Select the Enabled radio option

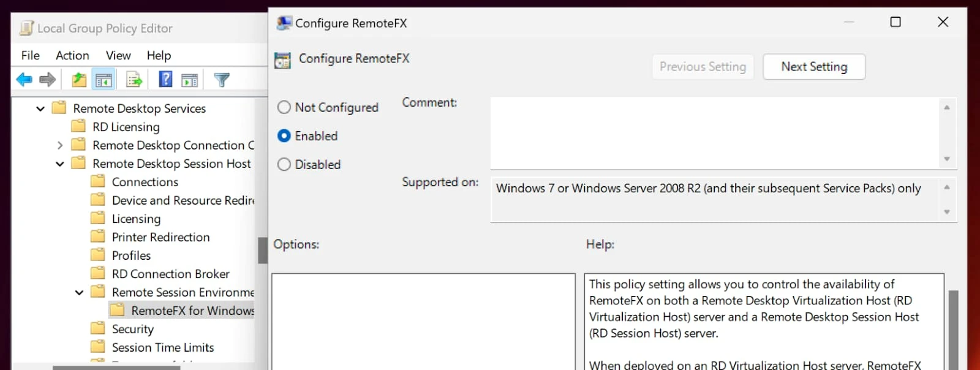point(284,136)
